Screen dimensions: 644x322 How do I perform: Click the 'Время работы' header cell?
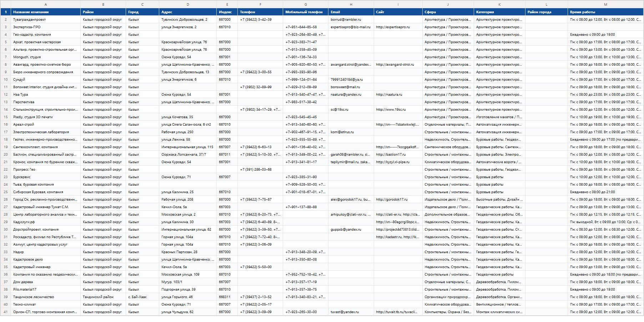click(605, 12)
